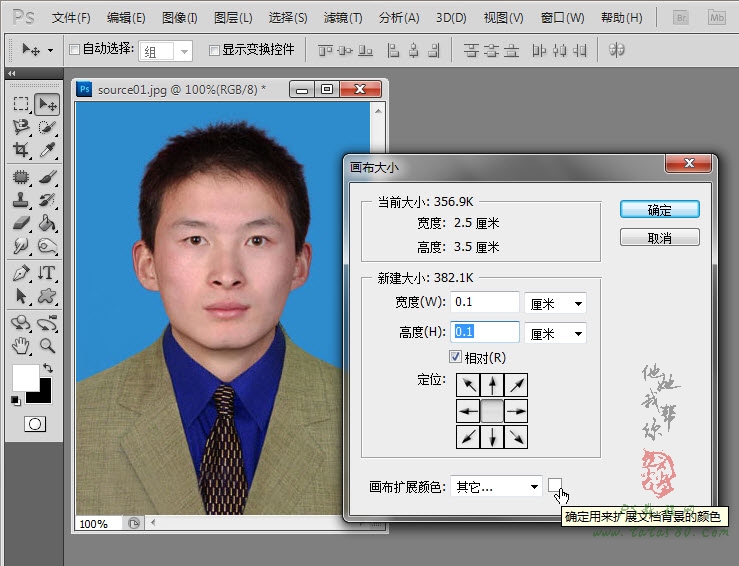Open the 图层(L) menu

tap(233, 18)
